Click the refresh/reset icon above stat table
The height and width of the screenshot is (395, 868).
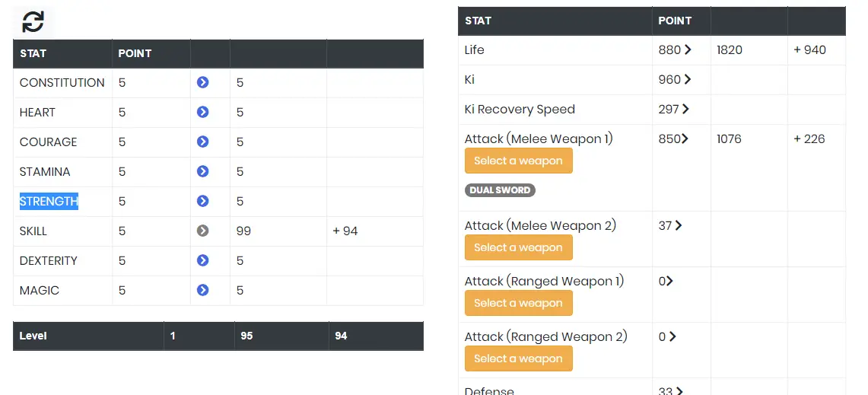tap(33, 22)
